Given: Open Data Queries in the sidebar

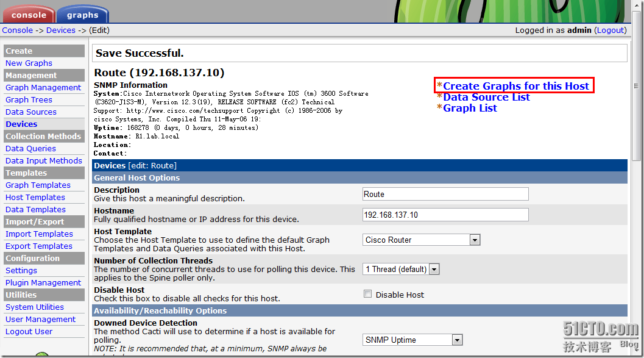Looking at the screenshot, I should [30, 148].
